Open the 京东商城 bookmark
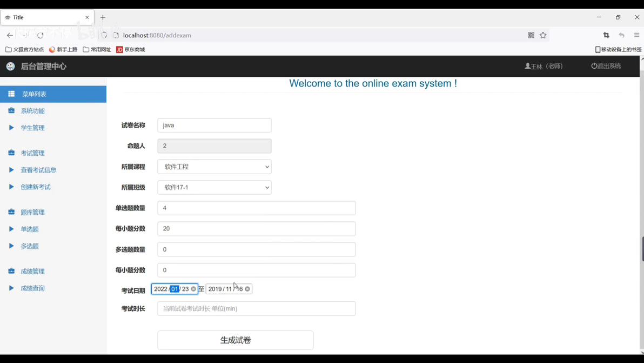The image size is (644, 363). (x=131, y=49)
